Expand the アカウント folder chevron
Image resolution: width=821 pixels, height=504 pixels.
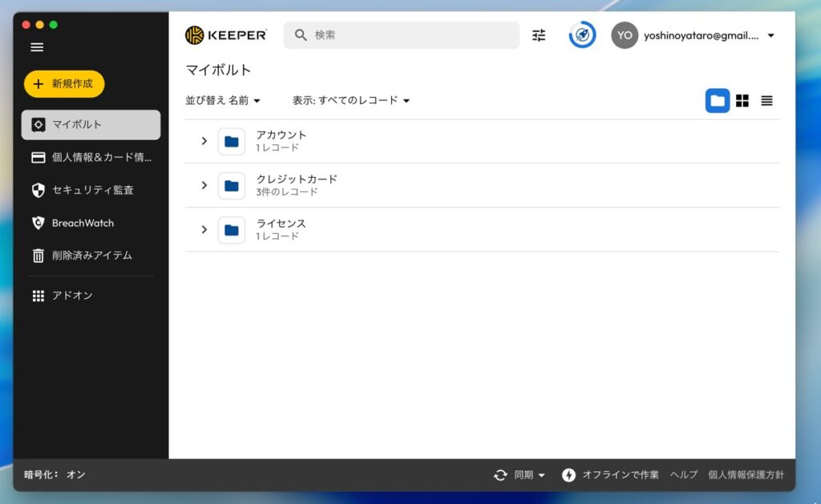click(x=204, y=141)
